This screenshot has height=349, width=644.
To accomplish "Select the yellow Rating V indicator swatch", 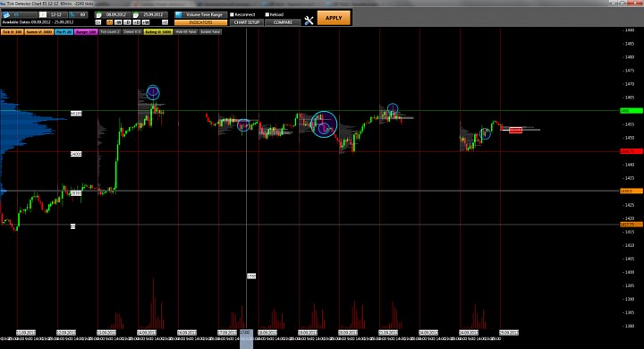I will [x=158, y=31].
